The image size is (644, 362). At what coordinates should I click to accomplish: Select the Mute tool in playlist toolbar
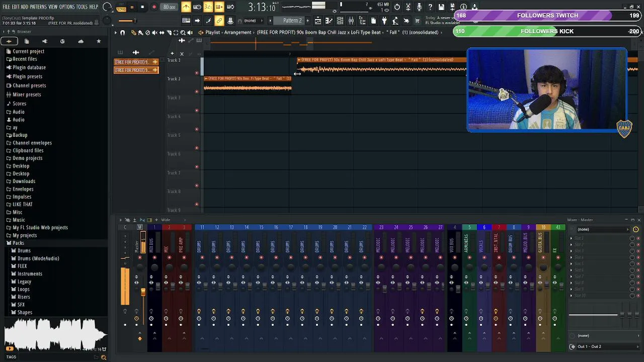[154, 32]
